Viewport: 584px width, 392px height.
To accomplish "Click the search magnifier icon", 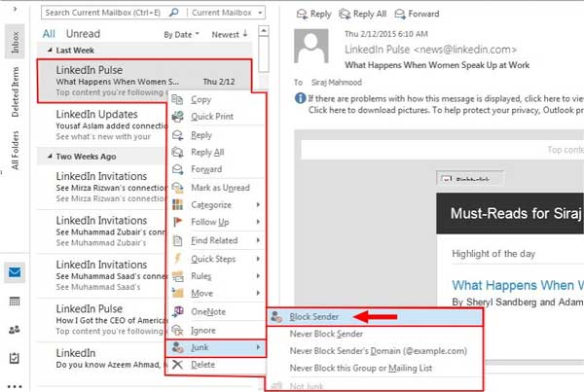I will (174, 13).
